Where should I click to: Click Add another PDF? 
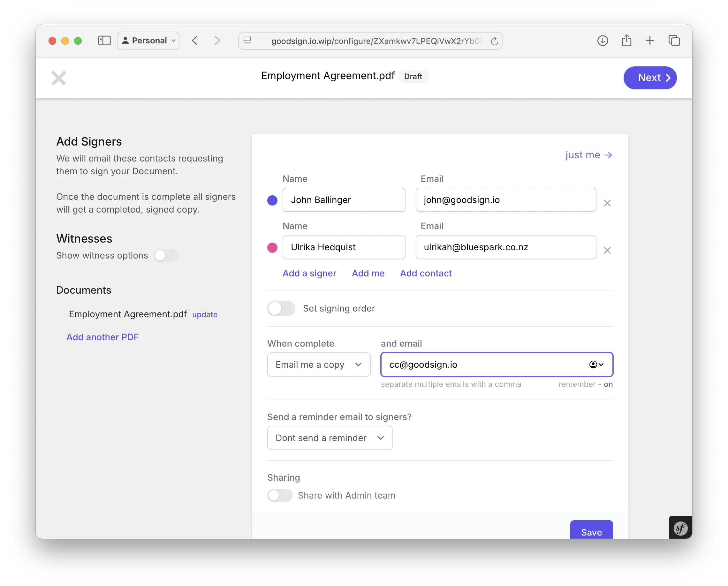coord(102,336)
